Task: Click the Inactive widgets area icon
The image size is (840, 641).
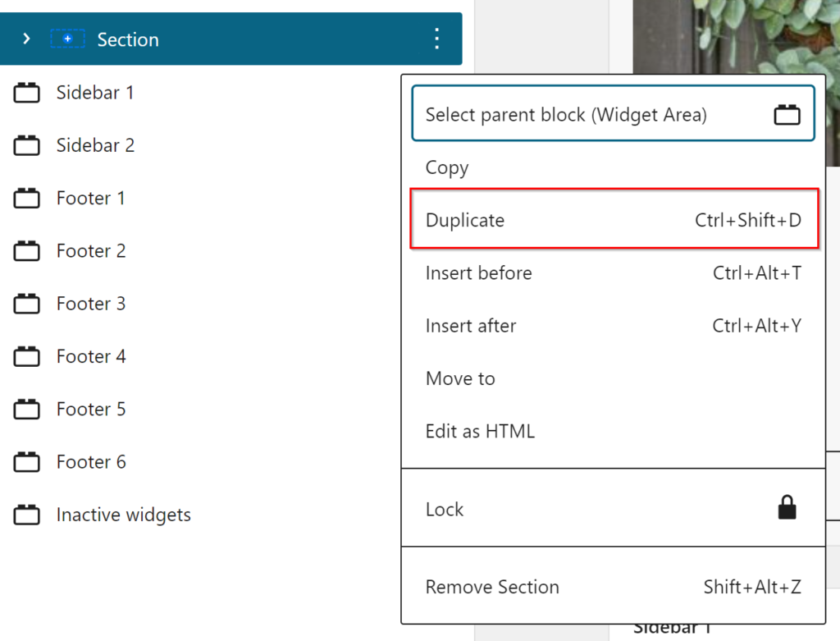Action: click(27, 515)
